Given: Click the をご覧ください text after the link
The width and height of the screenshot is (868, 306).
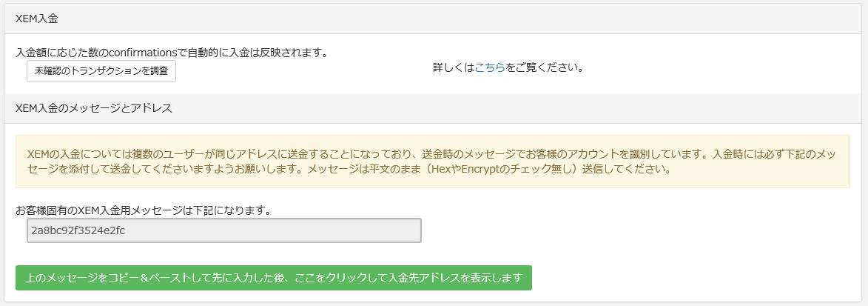Looking at the screenshot, I should point(545,67).
